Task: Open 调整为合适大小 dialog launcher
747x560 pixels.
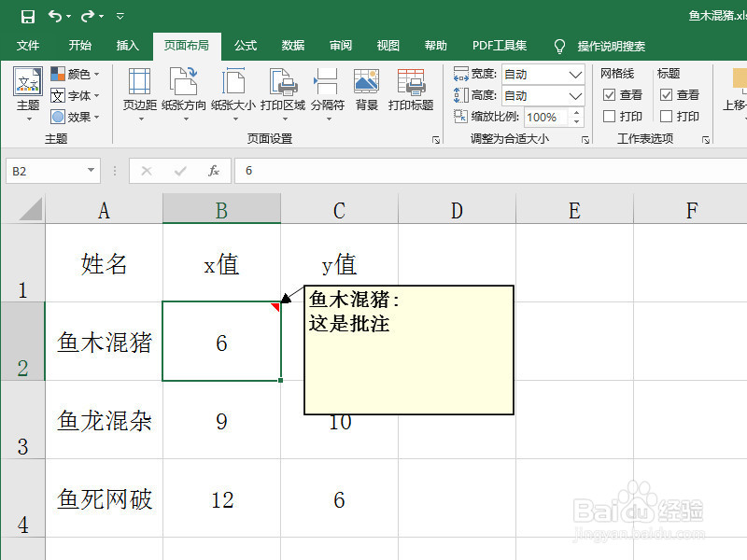Action: point(585,139)
